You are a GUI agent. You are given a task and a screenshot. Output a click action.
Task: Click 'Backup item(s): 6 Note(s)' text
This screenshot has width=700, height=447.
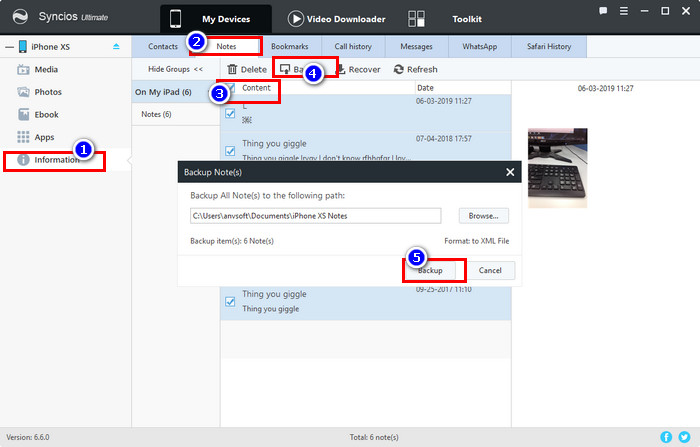[x=232, y=241]
